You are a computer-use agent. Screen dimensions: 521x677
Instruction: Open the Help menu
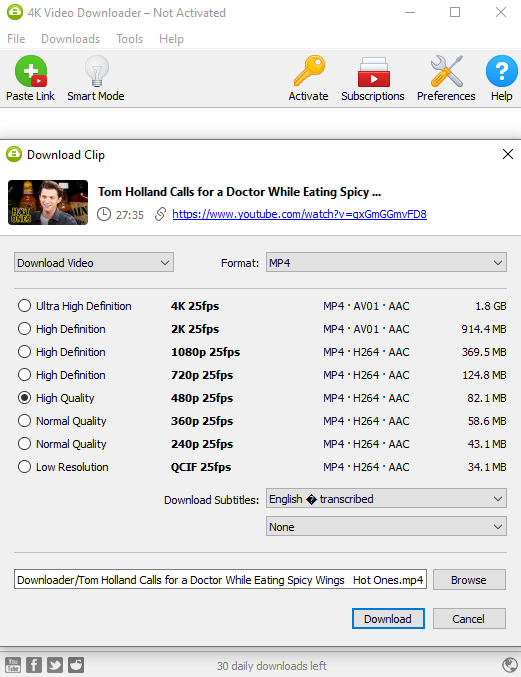pos(171,39)
